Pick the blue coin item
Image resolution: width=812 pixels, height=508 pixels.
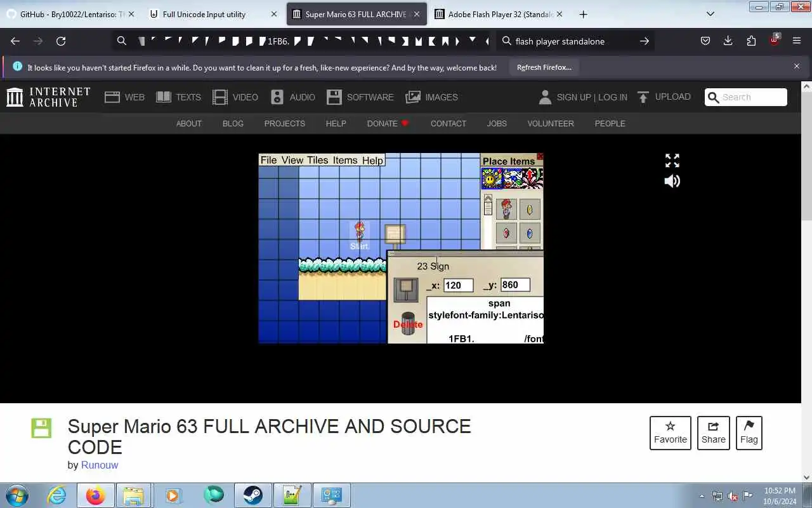click(x=530, y=233)
